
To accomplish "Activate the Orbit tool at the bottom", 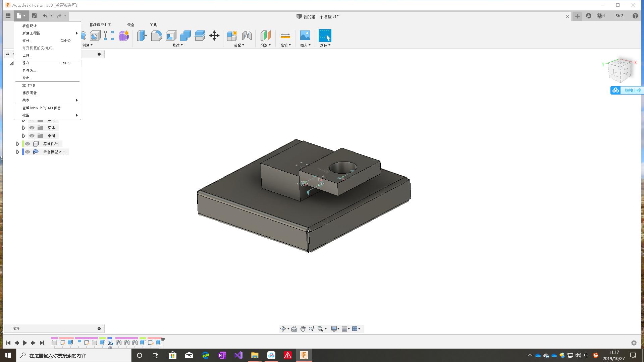I will tap(283, 328).
